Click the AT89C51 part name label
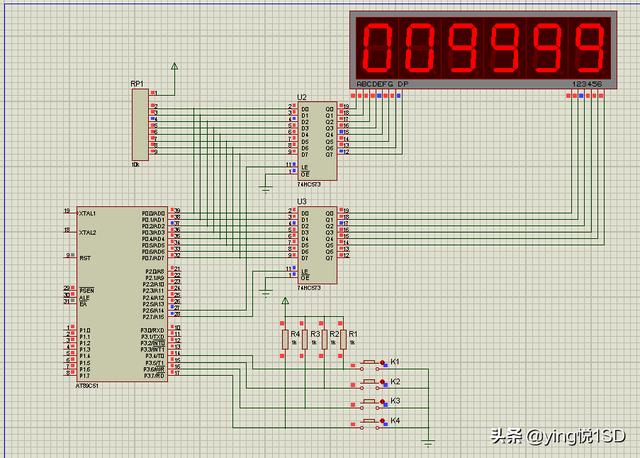The height and width of the screenshot is (458, 640). point(87,386)
